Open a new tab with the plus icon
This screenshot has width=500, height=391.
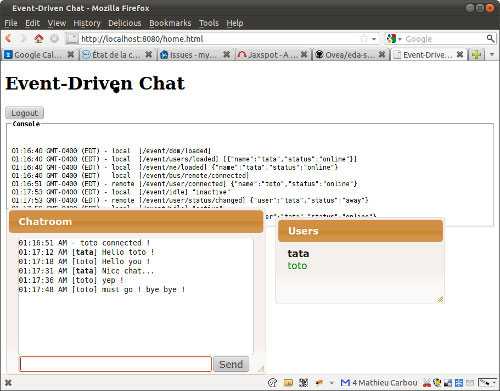tap(476, 55)
